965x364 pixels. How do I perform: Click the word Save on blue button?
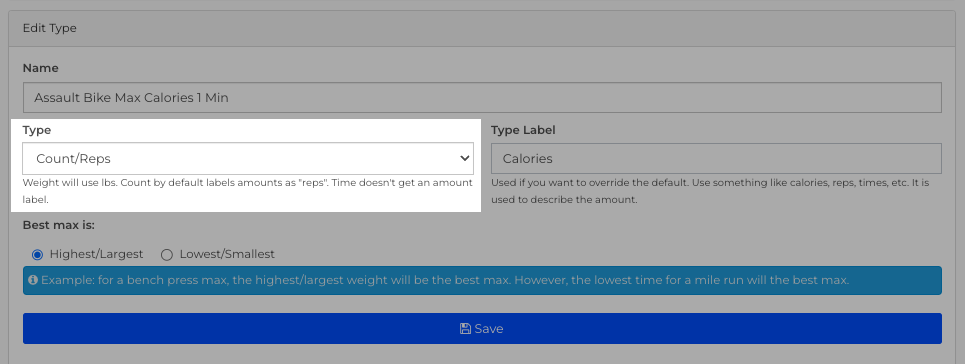489,329
